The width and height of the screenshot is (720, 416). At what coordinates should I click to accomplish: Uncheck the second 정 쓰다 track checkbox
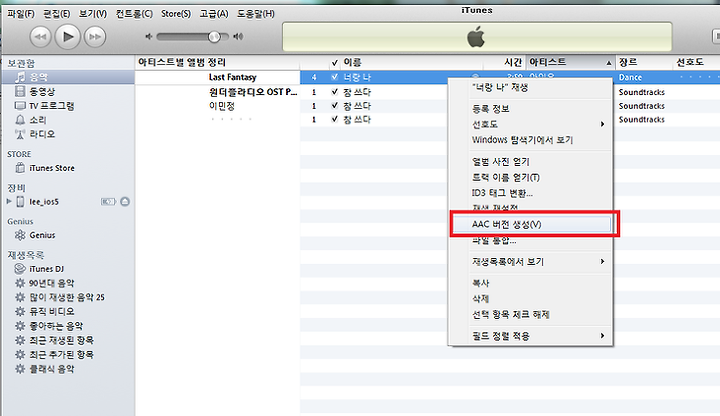tap(335, 106)
